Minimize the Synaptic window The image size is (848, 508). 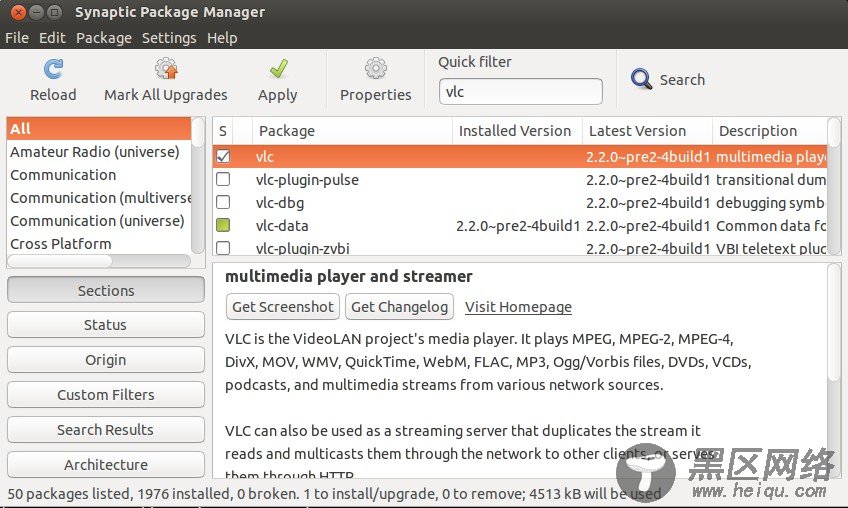36,12
